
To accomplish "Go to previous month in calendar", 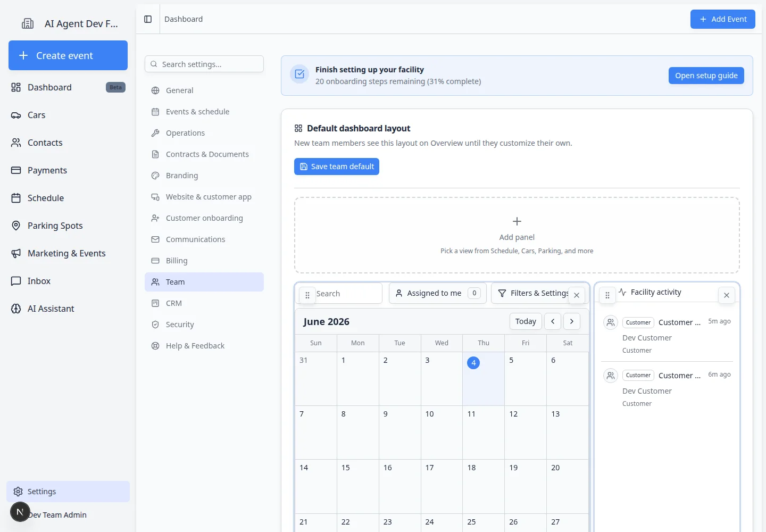I will [x=553, y=321].
